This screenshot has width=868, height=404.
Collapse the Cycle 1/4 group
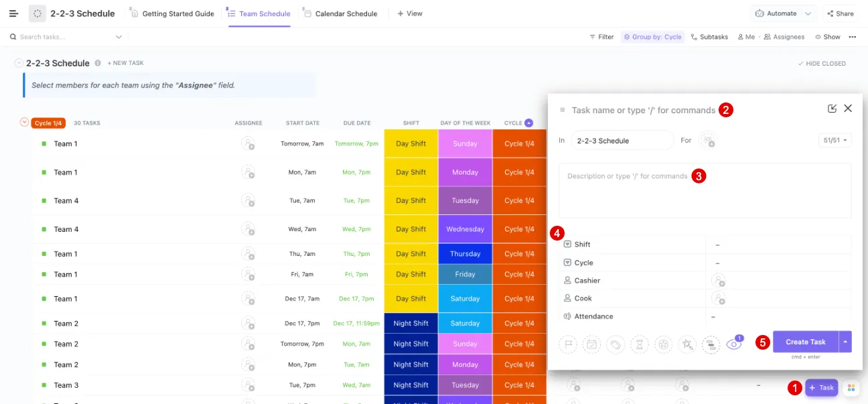(x=25, y=123)
